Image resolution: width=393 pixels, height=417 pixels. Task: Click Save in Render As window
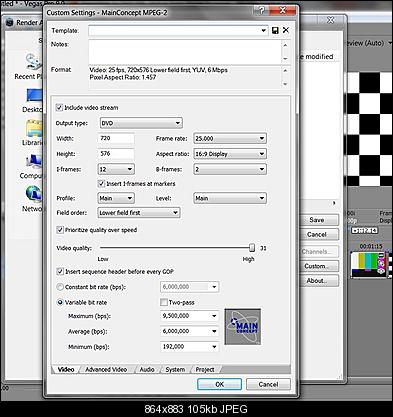click(319, 220)
